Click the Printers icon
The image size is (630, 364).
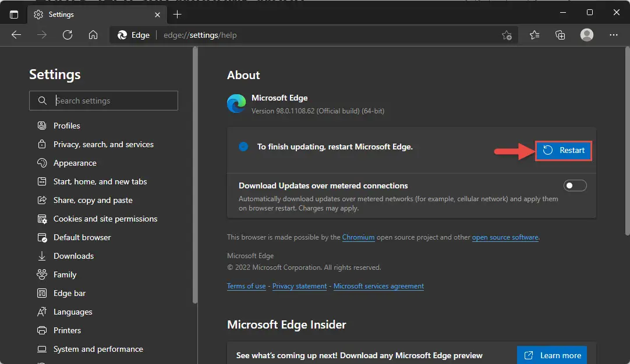42,330
